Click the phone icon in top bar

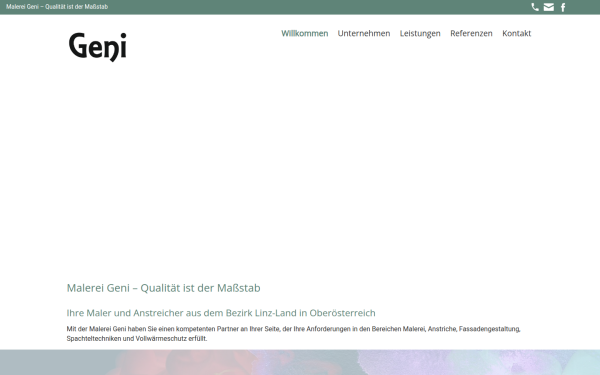535,7
